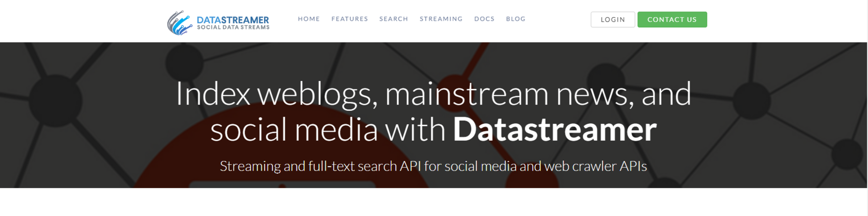The width and height of the screenshot is (868, 216).
Task: Click the partially visible white box below the subheading
Action: click(x=282, y=185)
